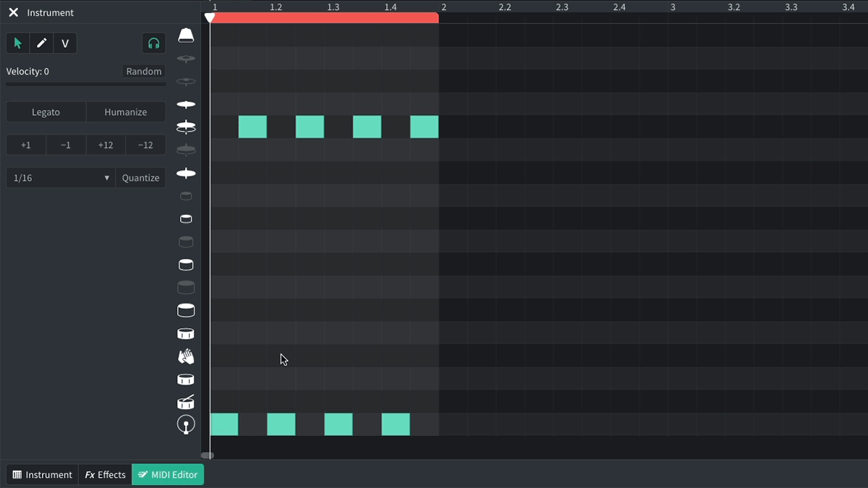This screenshot has width=868, height=488.
Task: Apply Quantize to the notes
Action: tap(140, 177)
